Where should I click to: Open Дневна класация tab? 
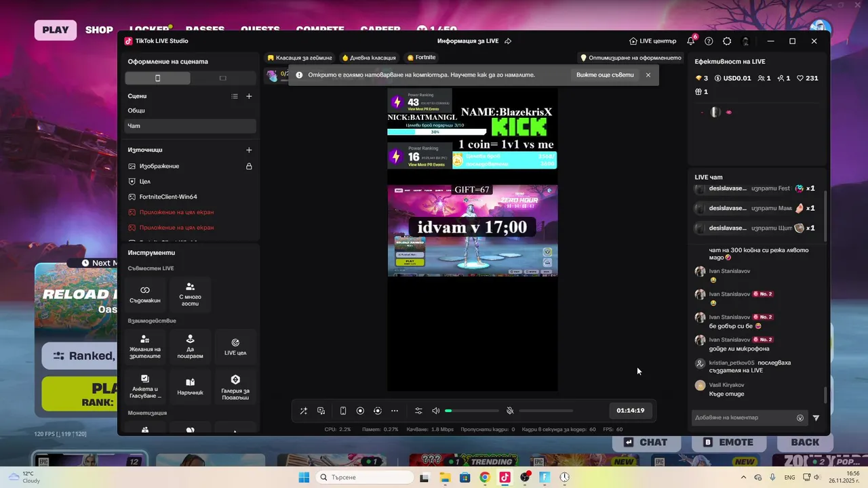369,58
